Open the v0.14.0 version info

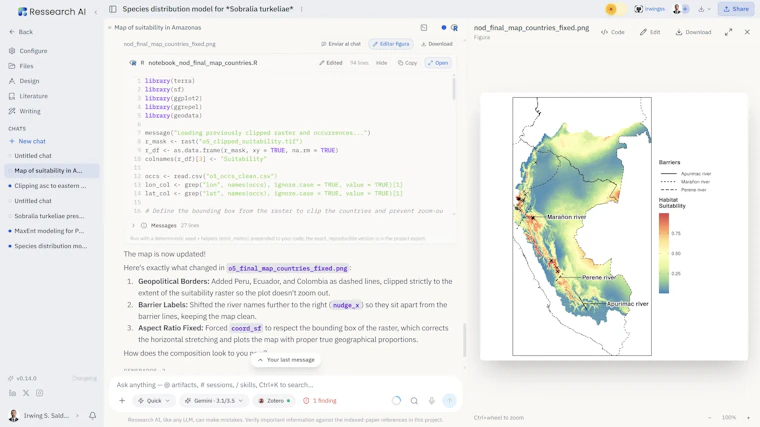pyautogui.click(x=22, y=379)
